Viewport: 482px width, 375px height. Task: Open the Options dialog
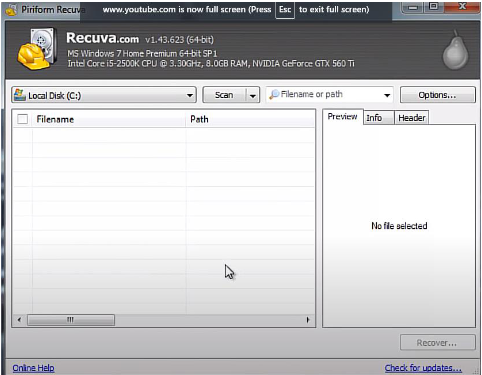pos(437,95)
